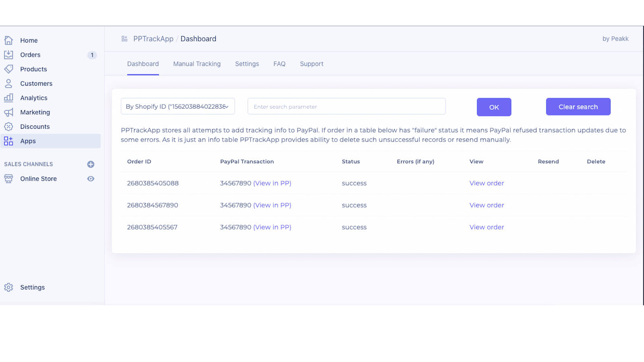Screen dimensions: 644x362
Task: Click the Enter search parameter field
Action: (346, 107)
